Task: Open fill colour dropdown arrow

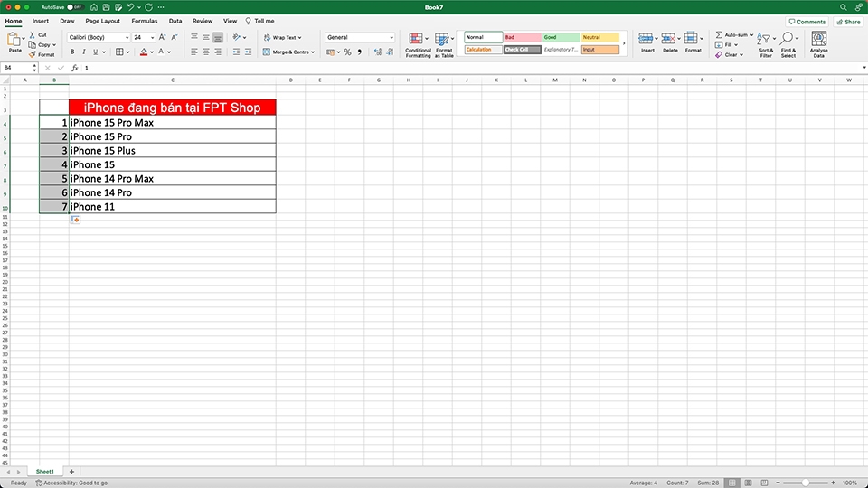Action: (x=152, y=52)
